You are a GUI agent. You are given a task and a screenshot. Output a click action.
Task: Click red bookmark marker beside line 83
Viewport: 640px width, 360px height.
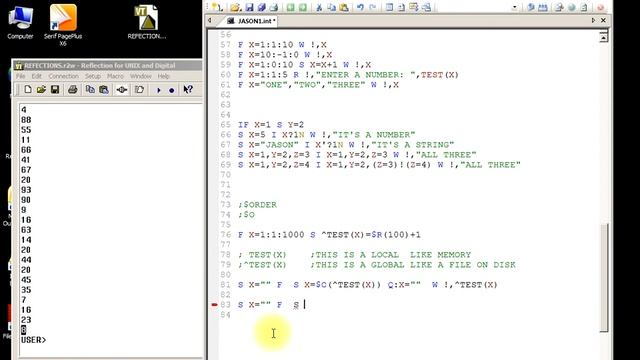tap(214, 304)
